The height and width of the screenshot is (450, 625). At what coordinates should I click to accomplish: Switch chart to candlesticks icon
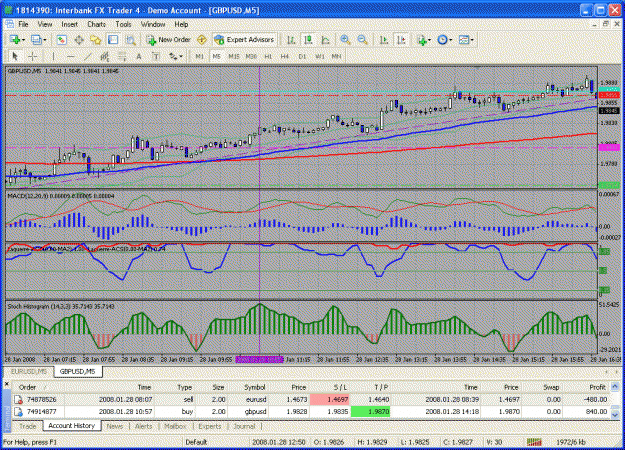point(308,40)
